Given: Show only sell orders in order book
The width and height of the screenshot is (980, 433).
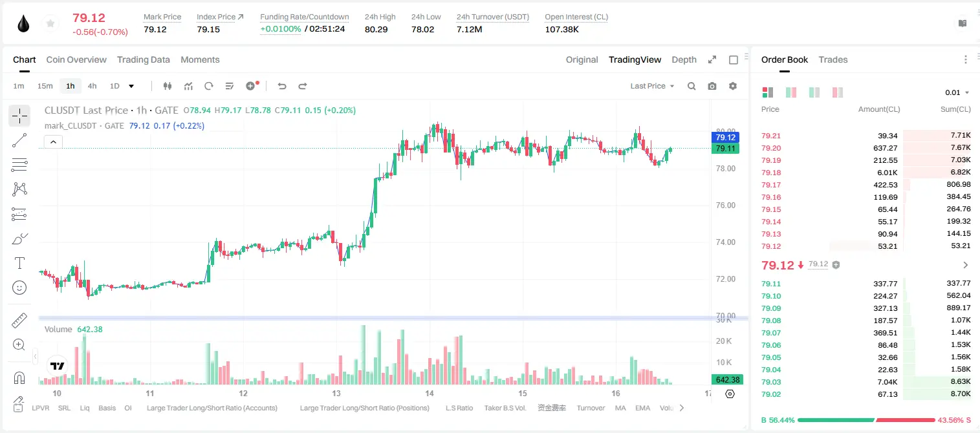Looking at the screenshot, I should coord(838,92).
